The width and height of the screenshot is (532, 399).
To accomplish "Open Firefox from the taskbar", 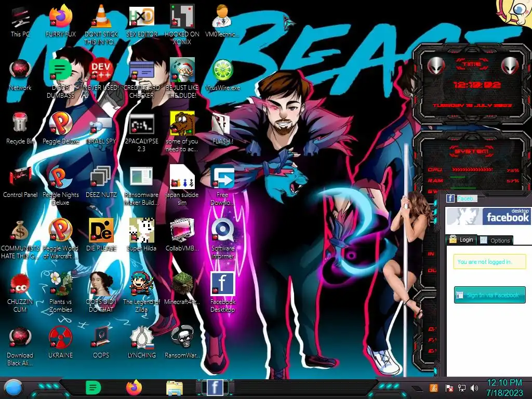I will click(134, 388).
